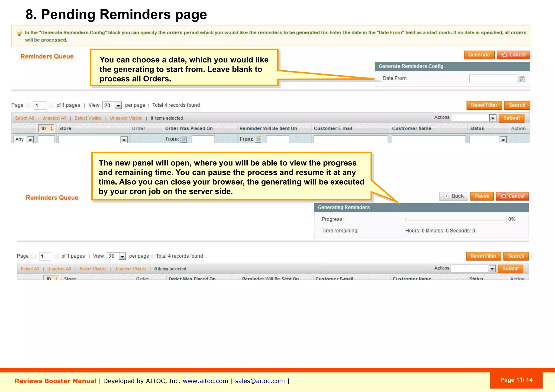555x392 pixels.
Task: Click Search in lower grid
Action: [516, 256]
